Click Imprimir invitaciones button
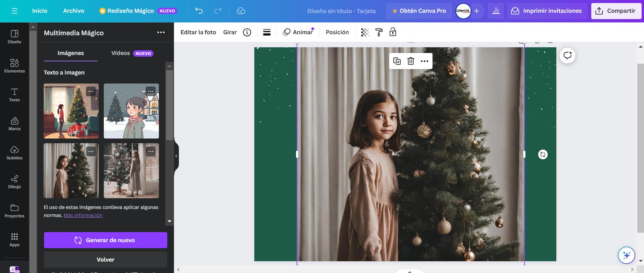Viewport: 644px width, 273px height. point(547,11)
